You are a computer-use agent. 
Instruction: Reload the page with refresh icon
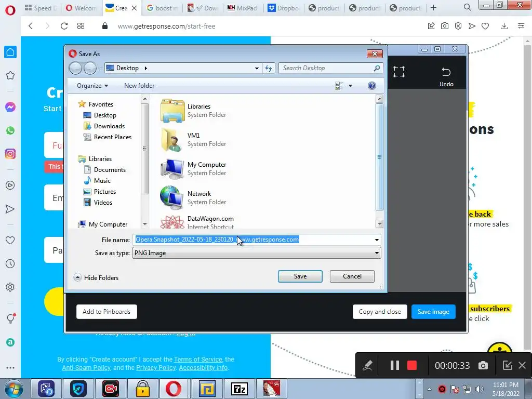click(x=64, y=26)
